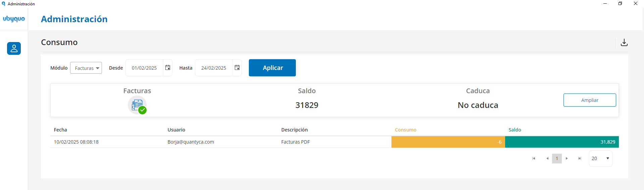Click user Borja@quantyca.com cell
This screenshot has height=190, width=644.
pos(191,142)
